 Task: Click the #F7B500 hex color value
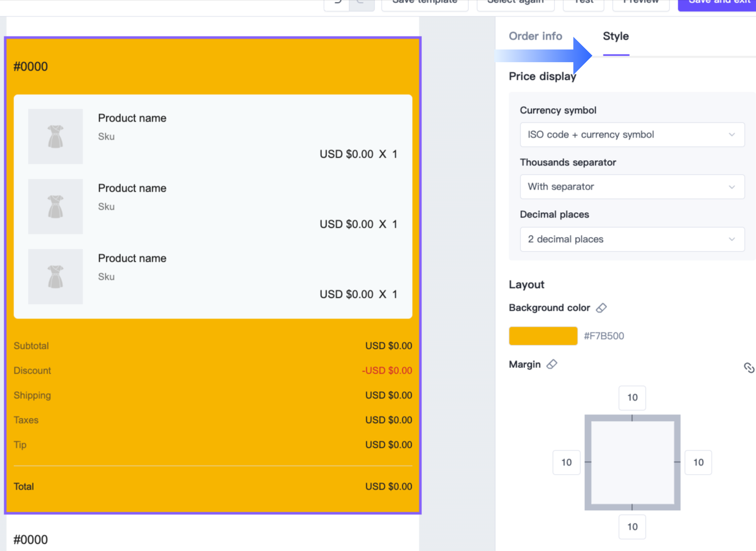604,336
